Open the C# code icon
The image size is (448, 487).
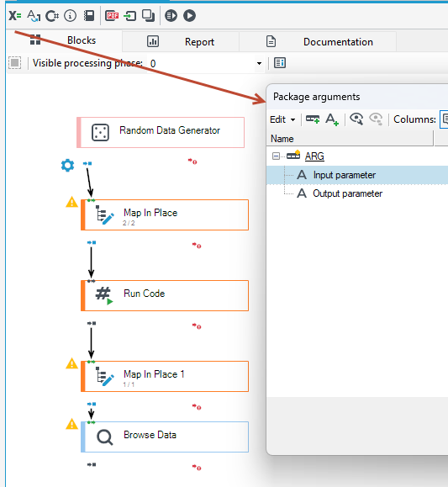(52, 16)
